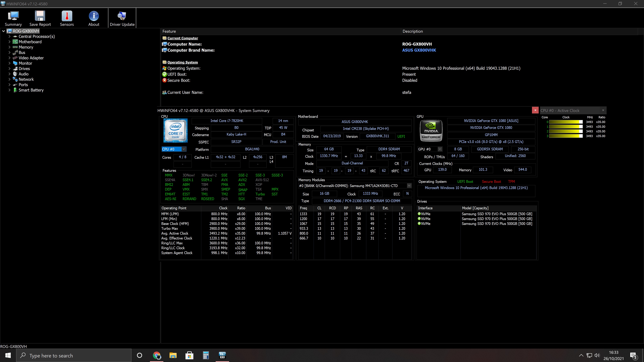The width and height of the screenshot is (644, 362).
Task: Click the ASUS GX800VHK brand link
Action: pyautogui.click(x=419, y=50)
